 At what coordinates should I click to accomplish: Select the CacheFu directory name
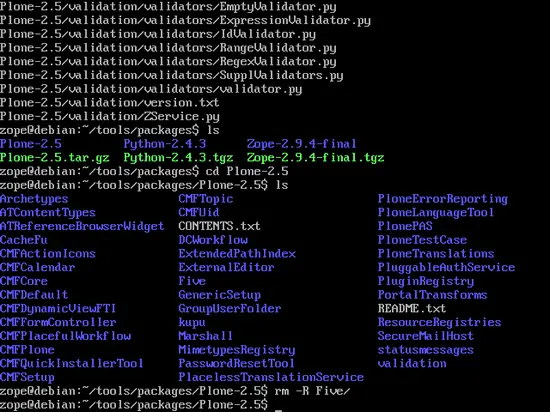pos(24,240)
